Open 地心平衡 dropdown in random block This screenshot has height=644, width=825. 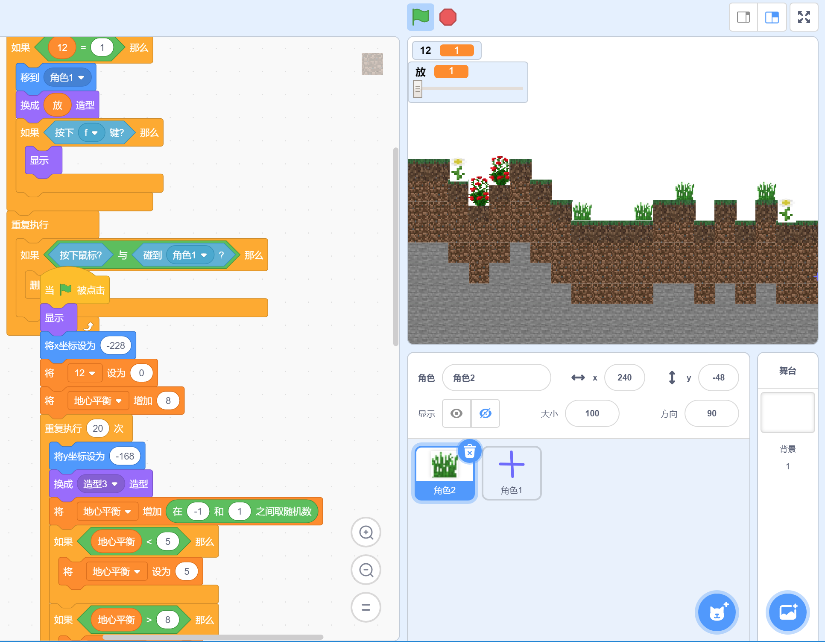[107, 512]
